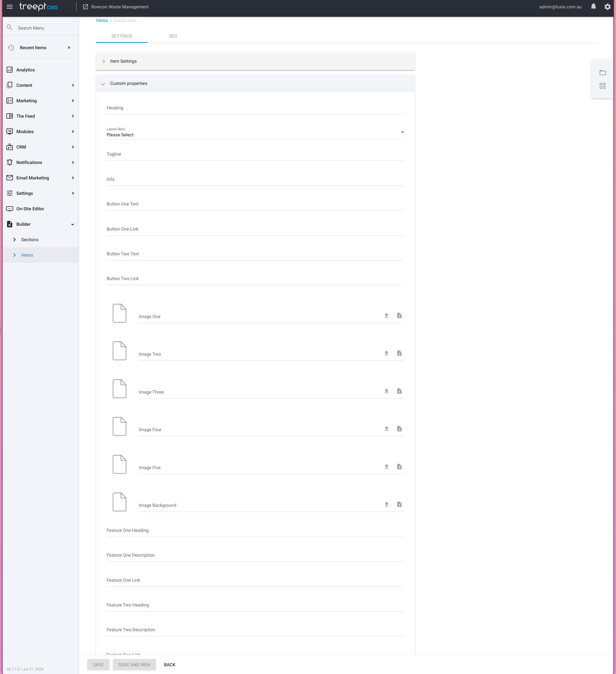Focus the Feature One Heading field
Screen dimensions: 616x674
click(x=255, y=530)
